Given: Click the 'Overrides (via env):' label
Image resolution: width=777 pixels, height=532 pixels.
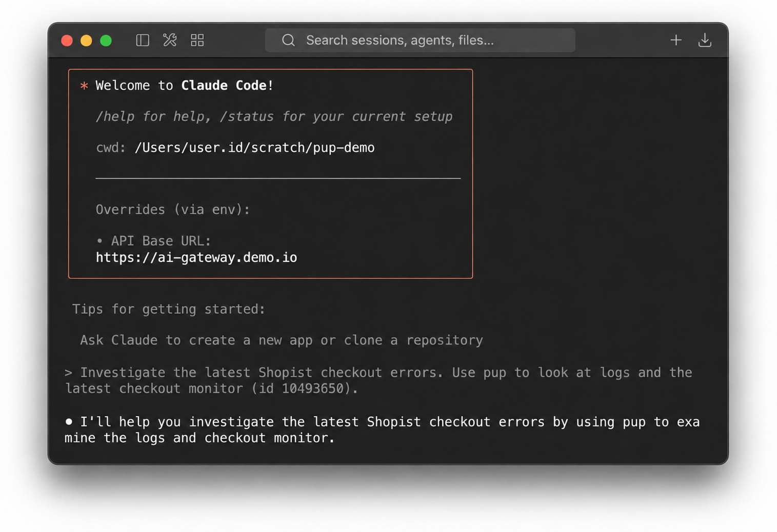Looking at the screenshot, I should pyautogui.click(x=173, y=210).
